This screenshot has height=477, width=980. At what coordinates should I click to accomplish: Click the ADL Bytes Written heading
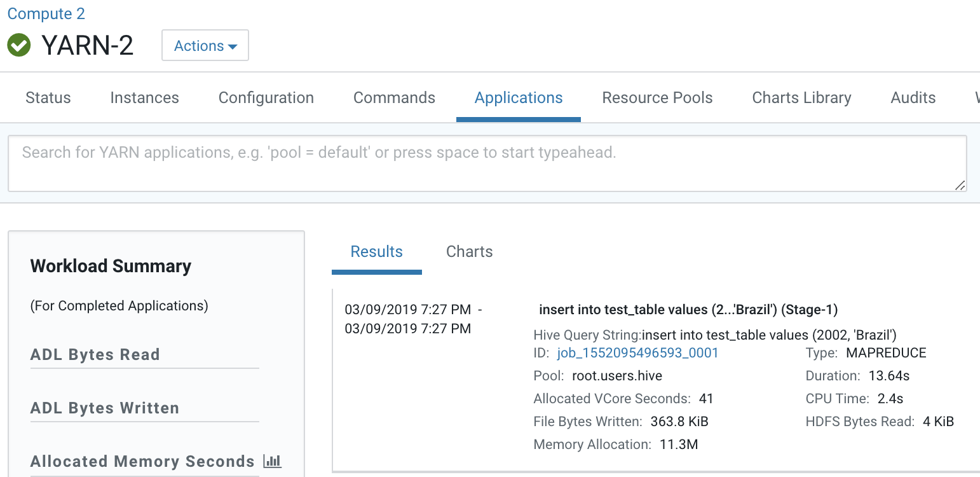pos(104,408)
